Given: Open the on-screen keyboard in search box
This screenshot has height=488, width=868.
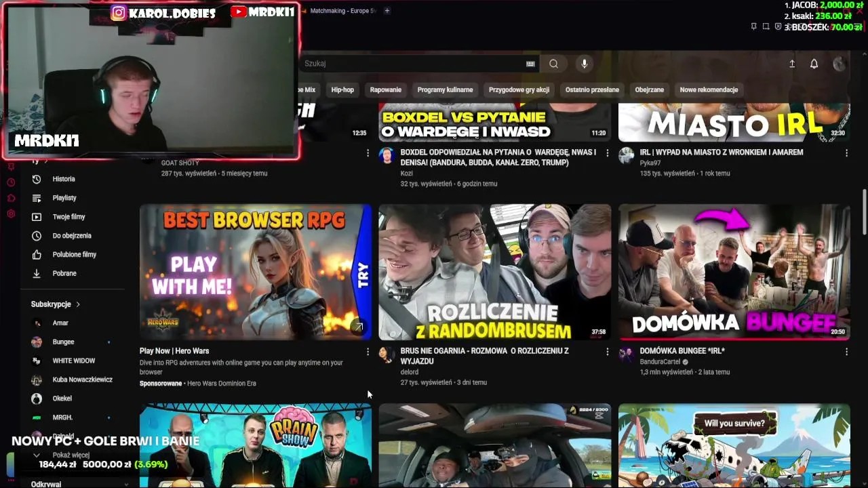Looking at the screenshot, I should [530, 64].
